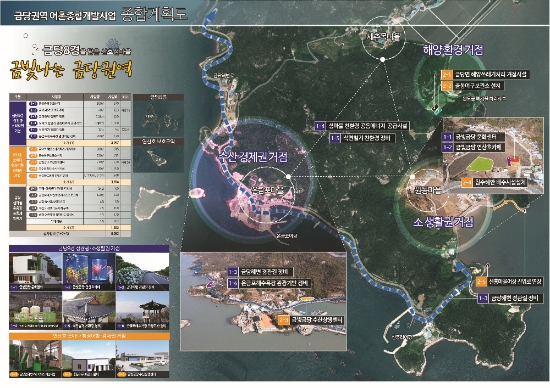550x388 pixels.
Task: Select the 해양환경 거점 zone heading
Action: (x=453, y=50)
